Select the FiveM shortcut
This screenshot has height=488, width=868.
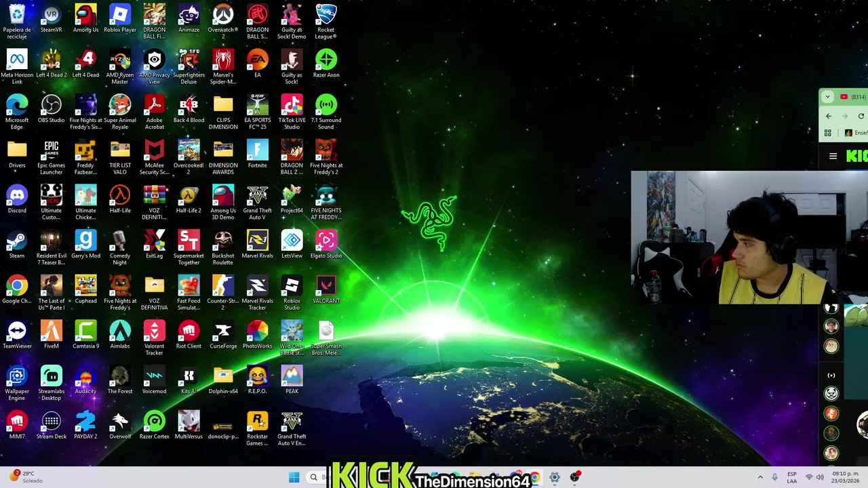51,335
